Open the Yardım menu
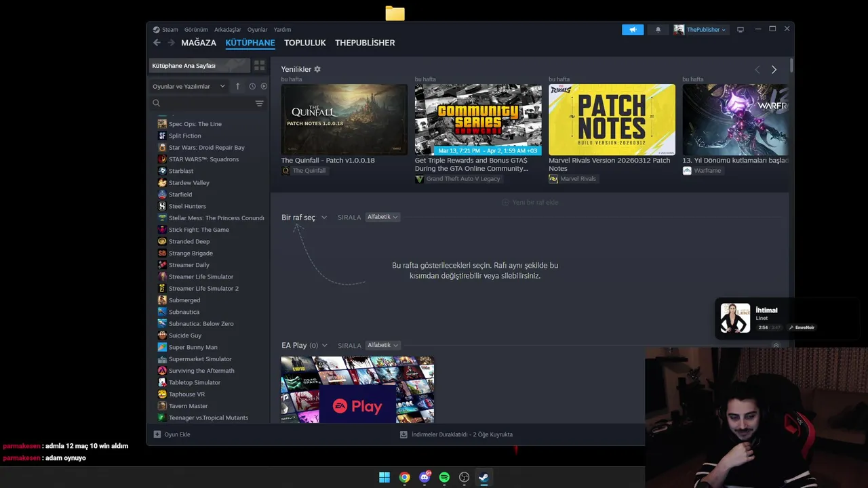The width and height of the screenshot is (868, 488). [x=282, y=30]
